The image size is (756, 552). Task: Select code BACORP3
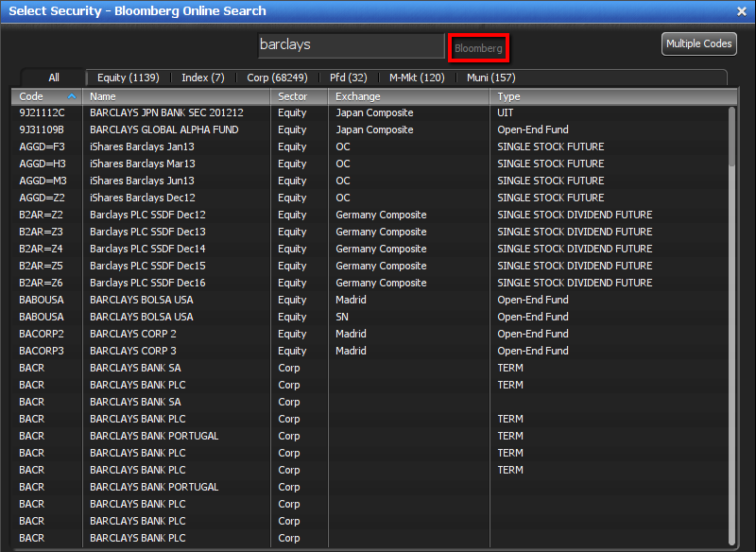click(42, 351)
